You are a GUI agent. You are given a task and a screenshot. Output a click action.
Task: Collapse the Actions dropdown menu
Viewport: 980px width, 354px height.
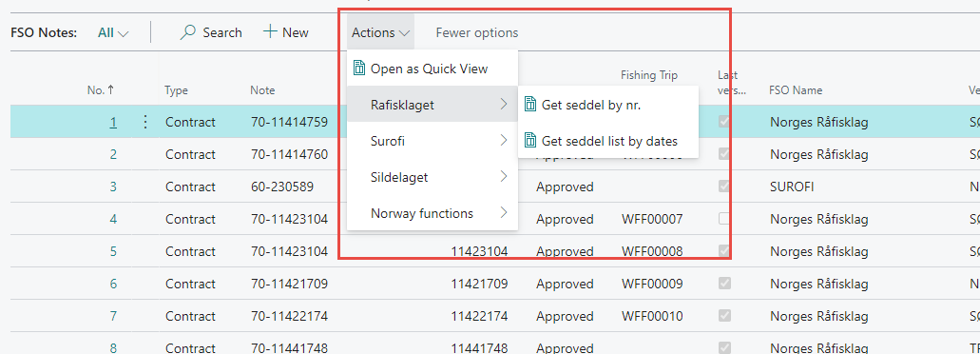[380, 32]
